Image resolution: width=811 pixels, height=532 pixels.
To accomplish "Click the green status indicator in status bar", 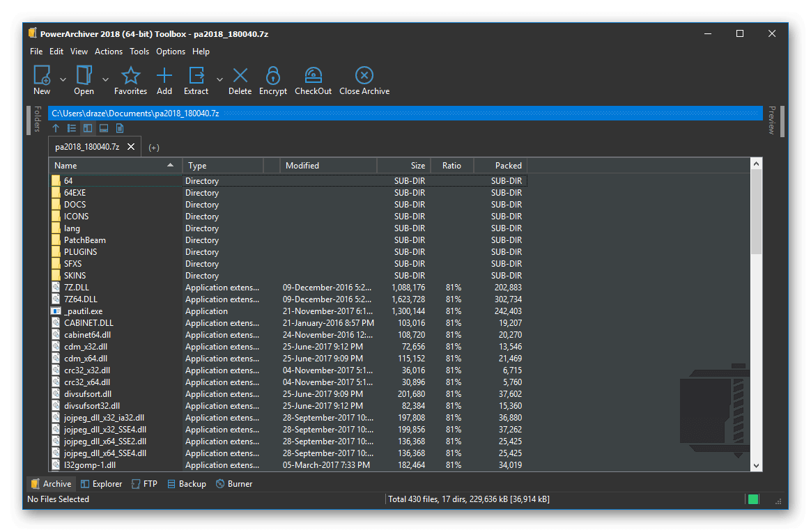I will click(753, 499).
